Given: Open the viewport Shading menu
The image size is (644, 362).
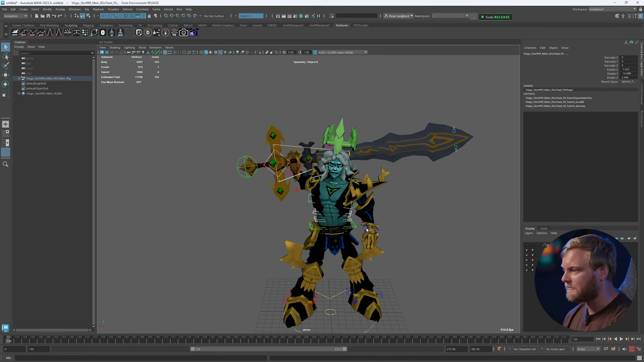Looking at the screenshot, I should pos(115,48).
